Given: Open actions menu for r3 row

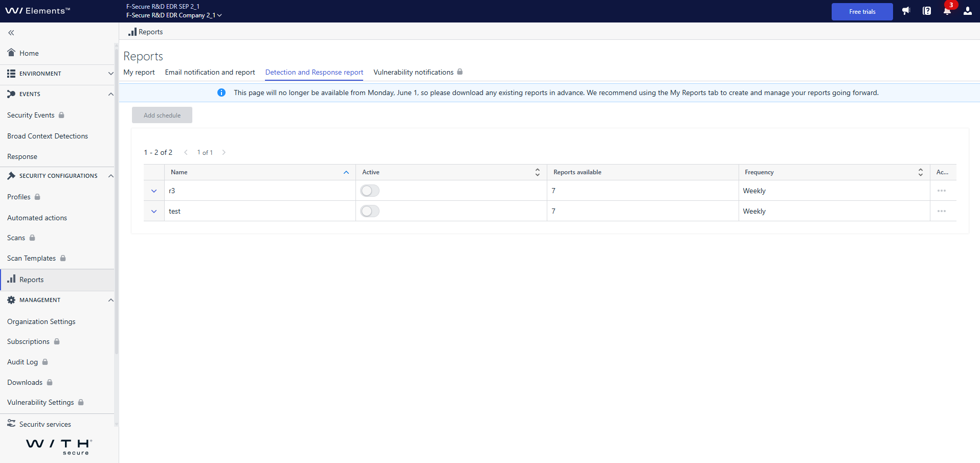Looking at the screenshot, I should click(x=942, y=191).
